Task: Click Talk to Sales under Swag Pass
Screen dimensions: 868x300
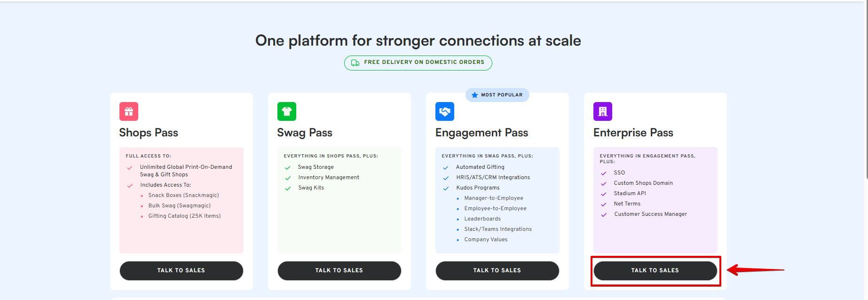Action: click(x=339, y=271)
